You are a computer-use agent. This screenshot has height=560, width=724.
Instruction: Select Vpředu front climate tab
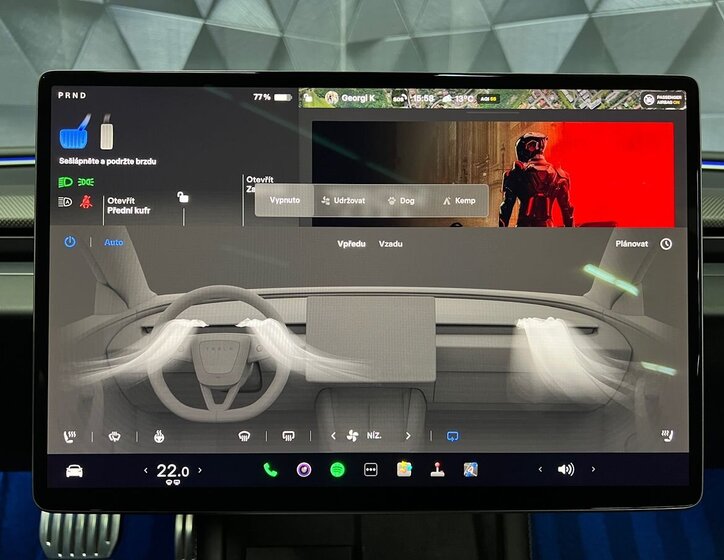(351, 243)
